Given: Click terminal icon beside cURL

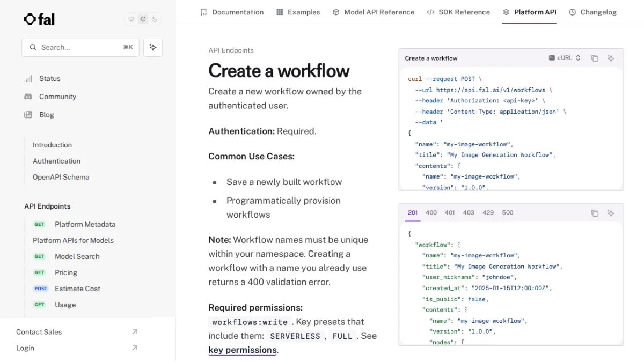Looking at the screenshot, I should [x=552, y=58].
